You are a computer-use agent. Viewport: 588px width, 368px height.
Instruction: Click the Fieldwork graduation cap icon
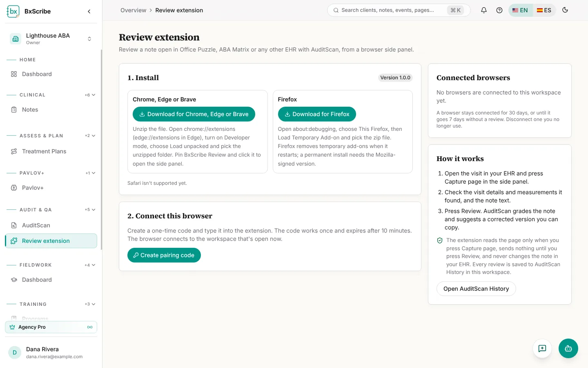(x=14, y=280)
